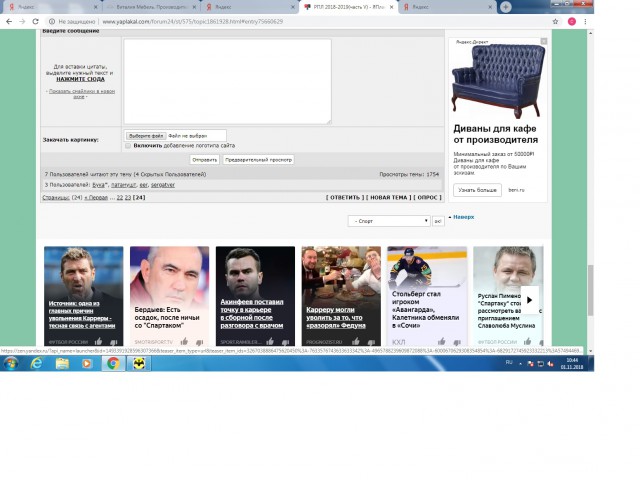This screenshot has height=480, width=640.
Task: Like the Бердыев news card
Action: click(x=184, y=341)
